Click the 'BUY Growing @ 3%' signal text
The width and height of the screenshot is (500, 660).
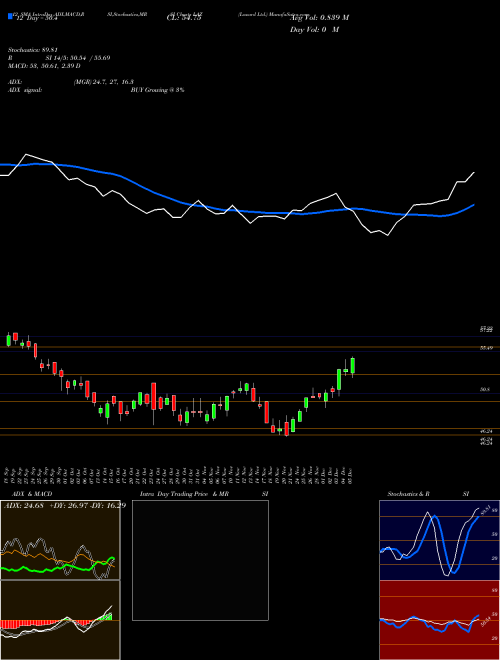click(x=157, y=90)
